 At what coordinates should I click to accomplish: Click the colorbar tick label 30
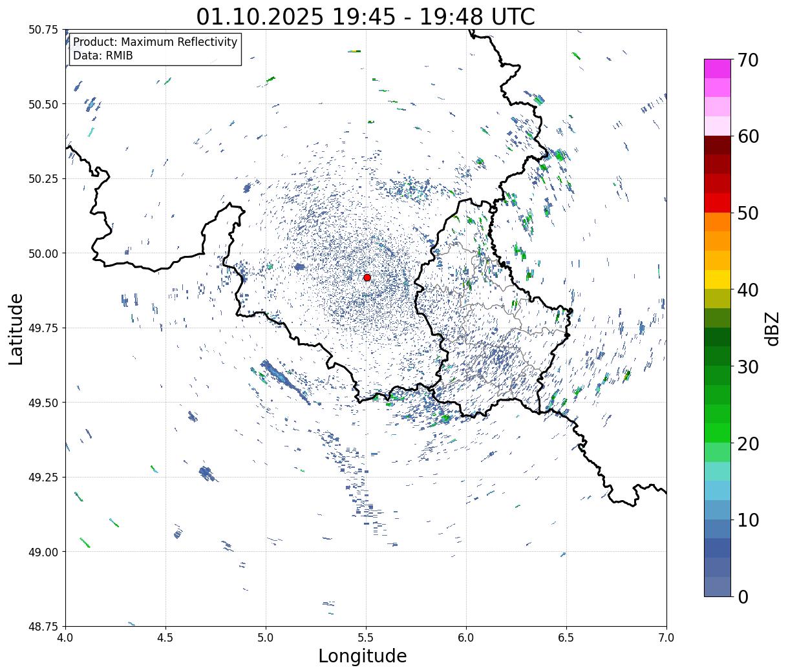[747, 367]
